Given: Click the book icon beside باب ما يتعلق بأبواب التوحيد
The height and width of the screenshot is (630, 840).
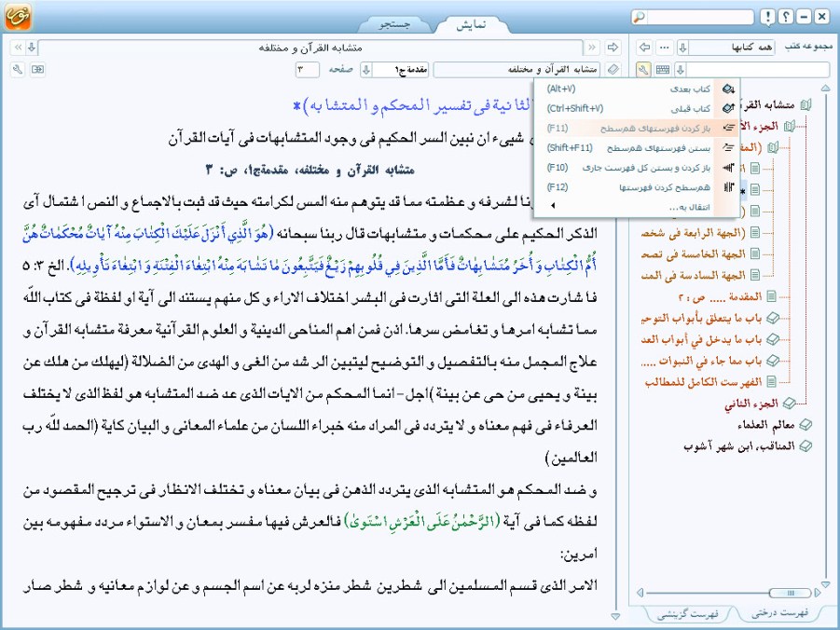Looking at the screenshot, I should pos(773,318).
